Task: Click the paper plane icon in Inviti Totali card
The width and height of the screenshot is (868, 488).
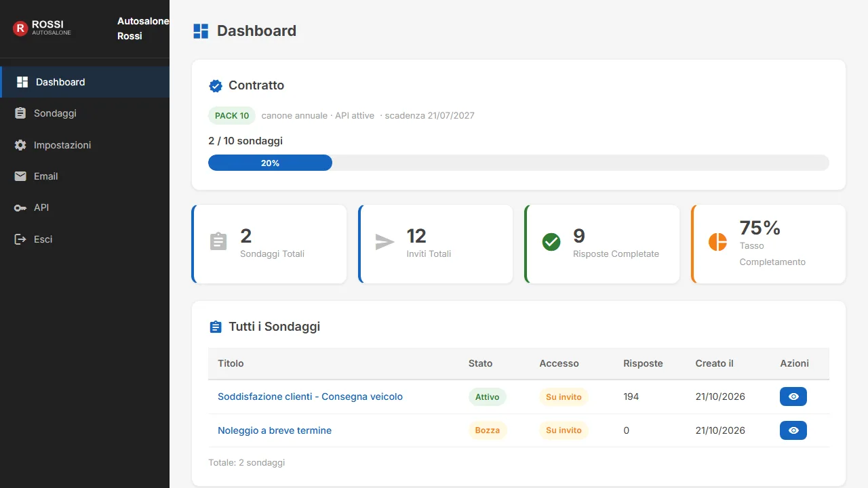Action: [x=384, y=242]
